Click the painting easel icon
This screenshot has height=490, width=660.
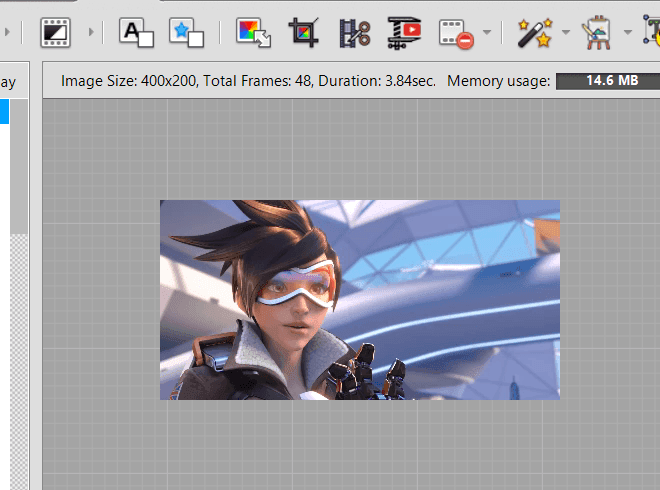596,32
